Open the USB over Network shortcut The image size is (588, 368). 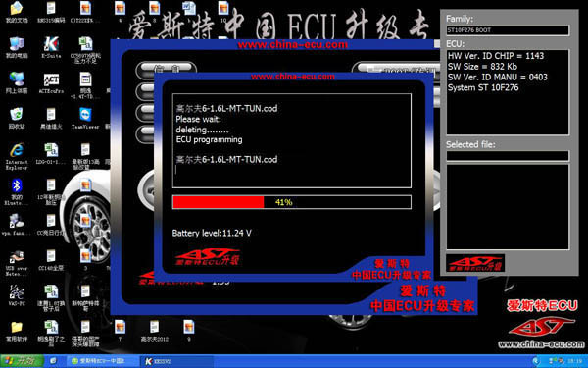[x=17, y=263]
